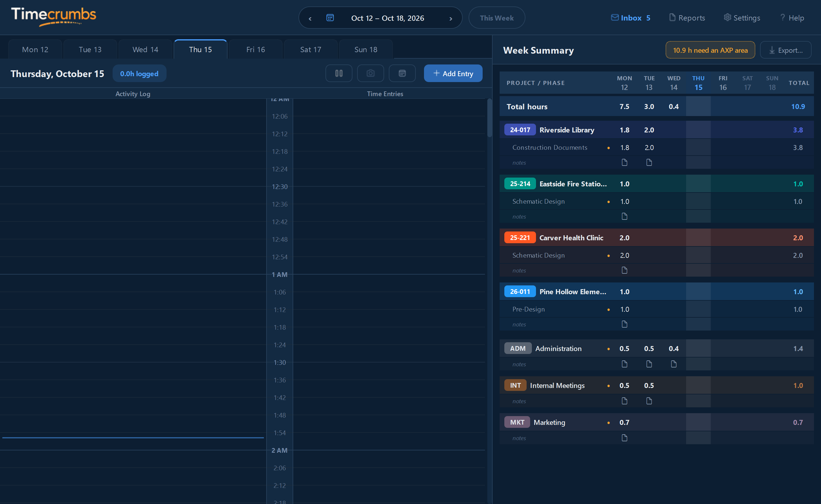Click the camera snapshot icon button

[371, 73]
